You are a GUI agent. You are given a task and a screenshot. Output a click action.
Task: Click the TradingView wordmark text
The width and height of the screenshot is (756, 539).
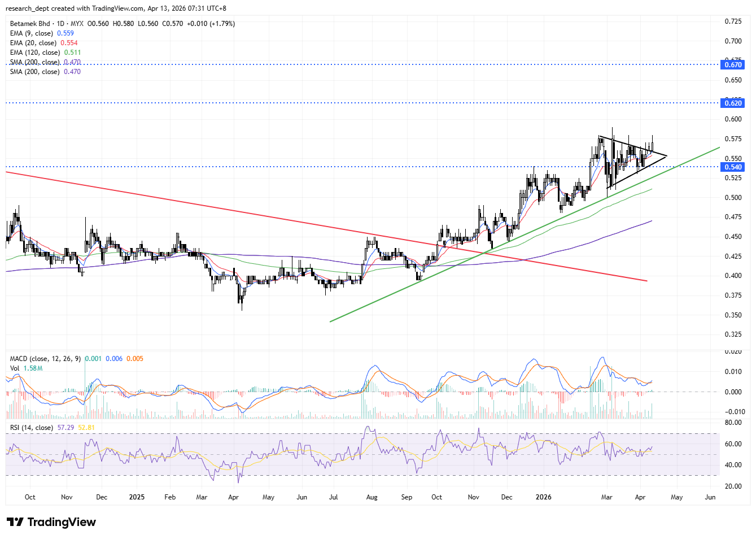[x=62, y=522]
